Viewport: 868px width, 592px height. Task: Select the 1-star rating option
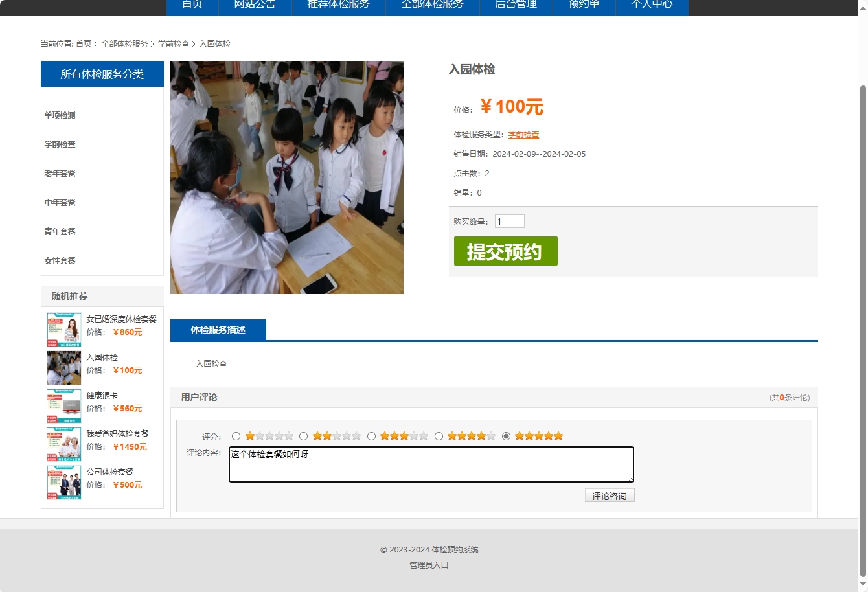[236, 436]
